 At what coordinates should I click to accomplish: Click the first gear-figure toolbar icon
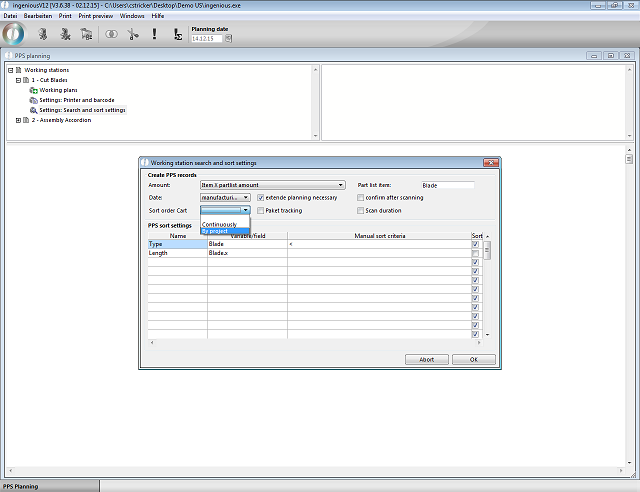point(42,34)
